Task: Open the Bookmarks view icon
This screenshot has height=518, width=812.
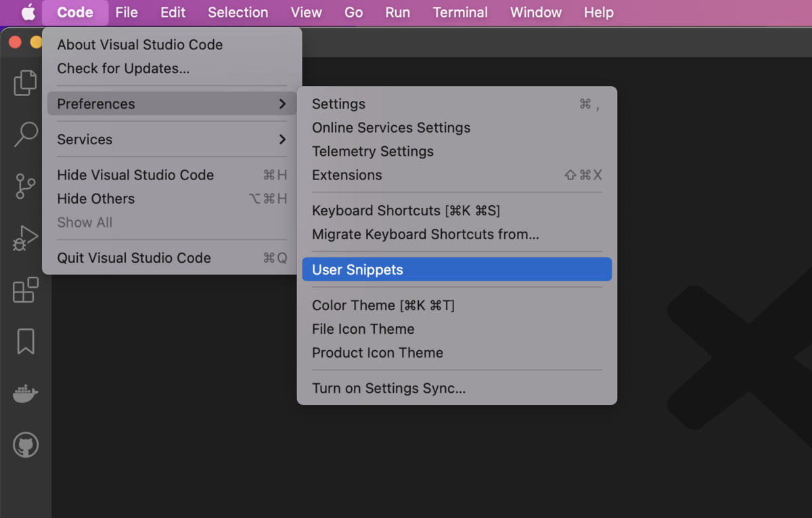Action: [x=26, y=341]
